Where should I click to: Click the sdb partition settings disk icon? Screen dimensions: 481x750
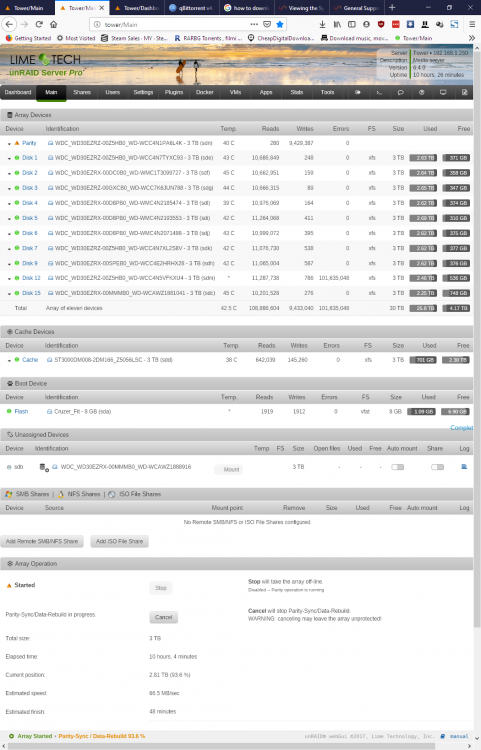[44, 467]
